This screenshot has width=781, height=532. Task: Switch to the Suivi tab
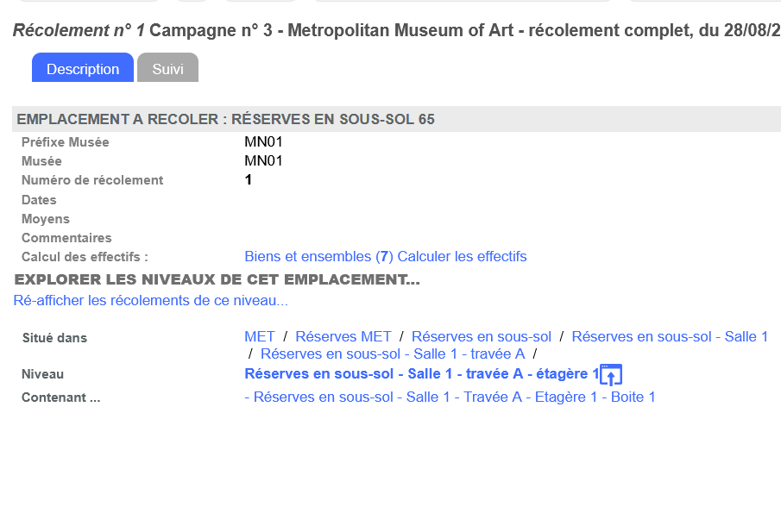coord(167,69)
